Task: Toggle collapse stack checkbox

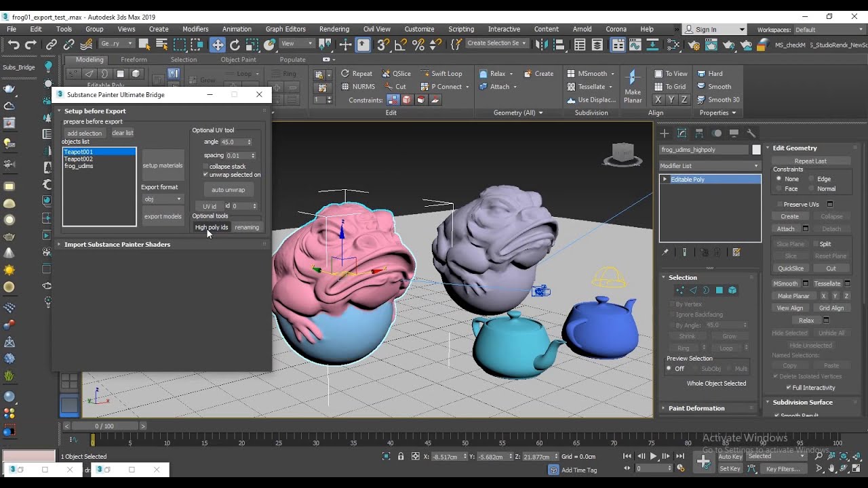Action: coord(205,166)
